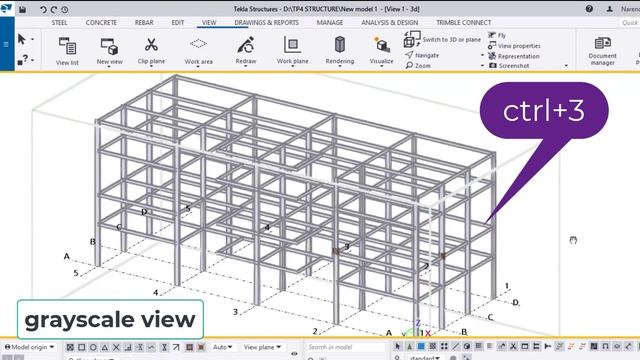The image size is (640, 360).
Task: Click the inquire question mark tool
Action: click(x=23, y=60)
